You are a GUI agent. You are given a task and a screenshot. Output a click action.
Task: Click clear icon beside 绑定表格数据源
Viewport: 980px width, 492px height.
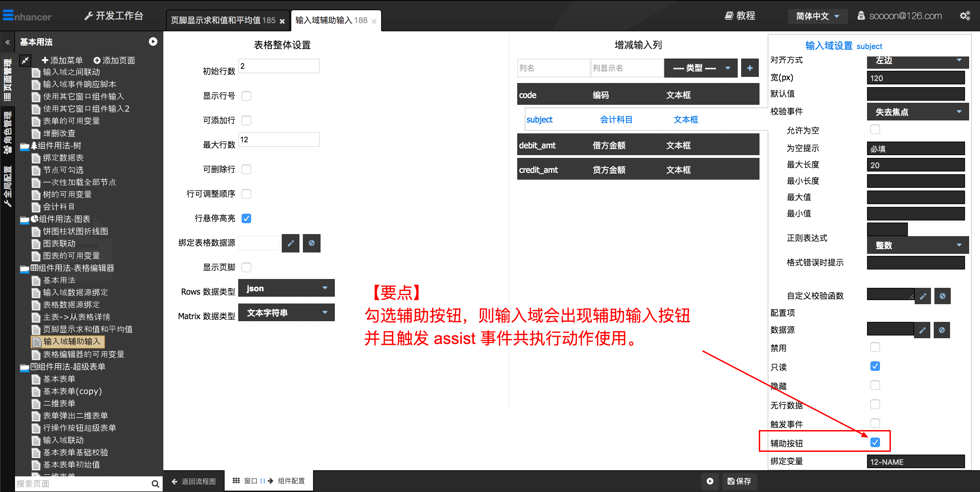[311, 243]
